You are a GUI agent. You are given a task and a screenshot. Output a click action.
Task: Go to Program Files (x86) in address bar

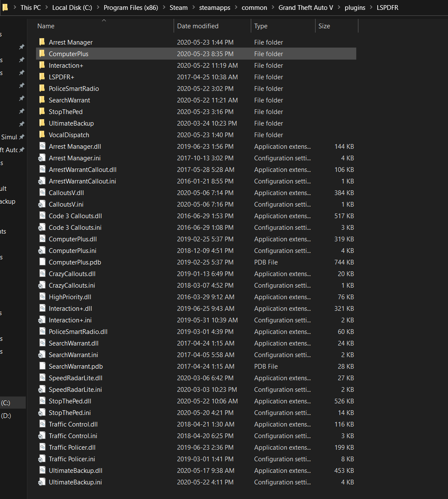(131, 7)
